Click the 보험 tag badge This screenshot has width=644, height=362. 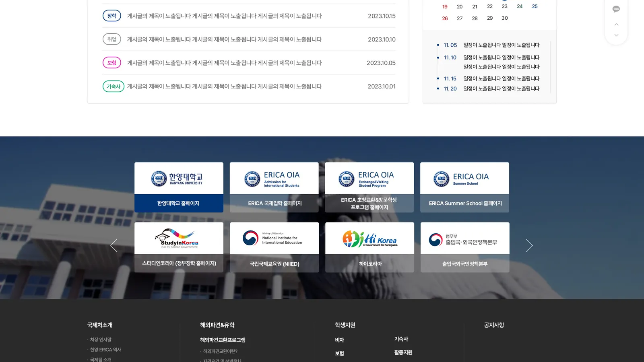pos(112,62)
